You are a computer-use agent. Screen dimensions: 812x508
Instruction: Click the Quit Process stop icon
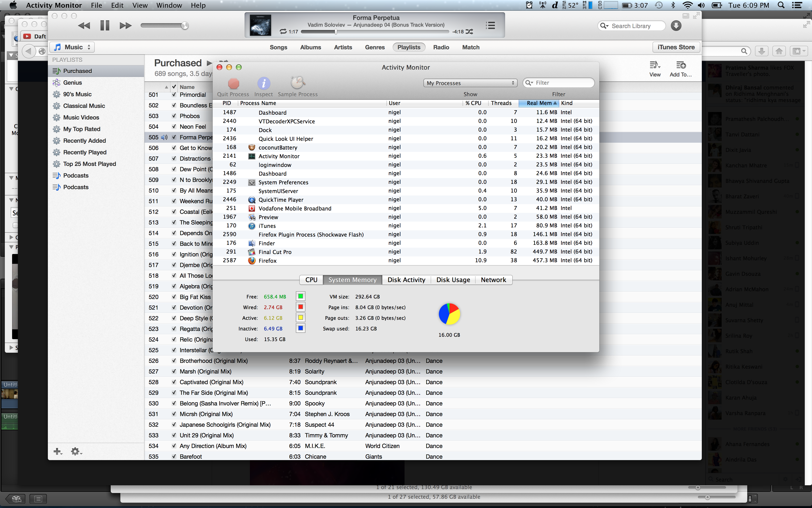coord(233,83)
